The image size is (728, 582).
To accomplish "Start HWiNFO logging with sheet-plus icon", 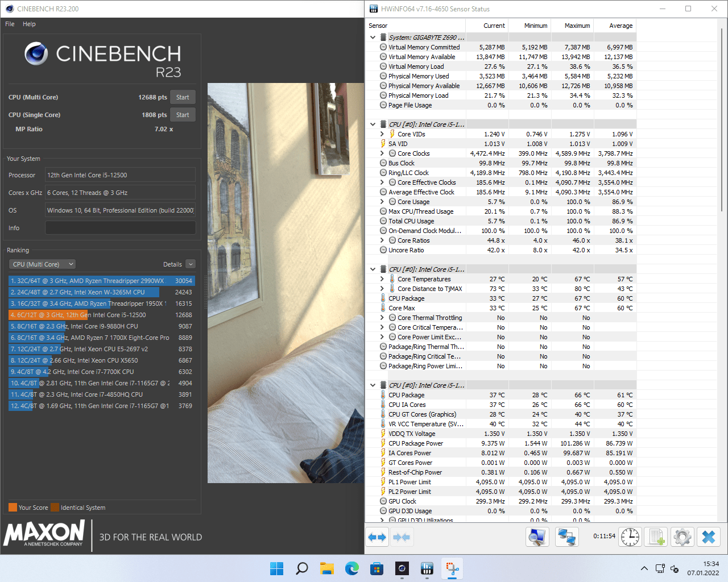I will (656, 537).
